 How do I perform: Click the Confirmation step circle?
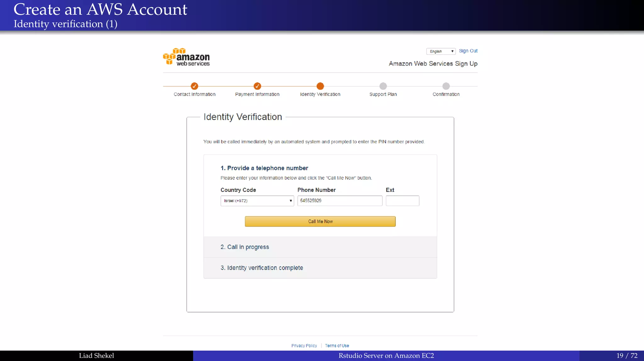tap(446, 86)
